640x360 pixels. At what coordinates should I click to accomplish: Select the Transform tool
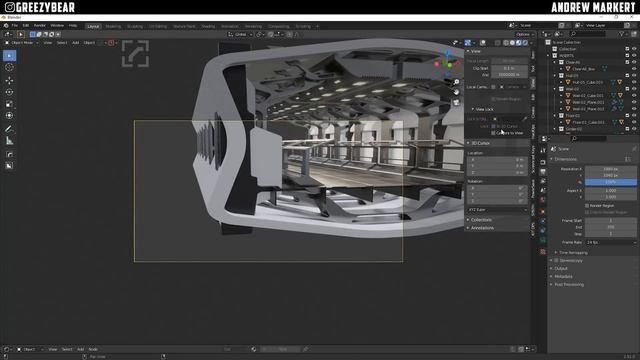[x=9, y=116]
